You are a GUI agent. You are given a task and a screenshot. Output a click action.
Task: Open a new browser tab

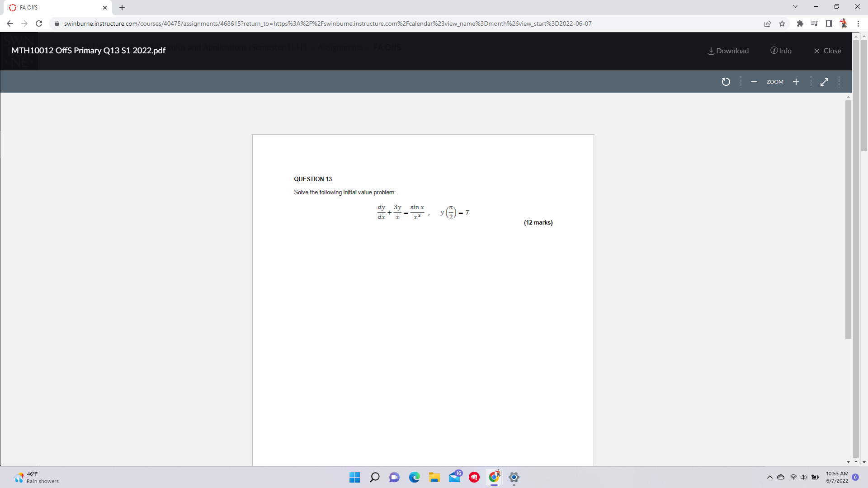click(x=122, y=8)
